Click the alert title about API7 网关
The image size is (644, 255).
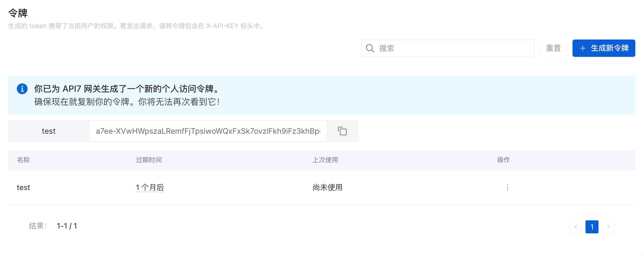click(x=126, y=89)
